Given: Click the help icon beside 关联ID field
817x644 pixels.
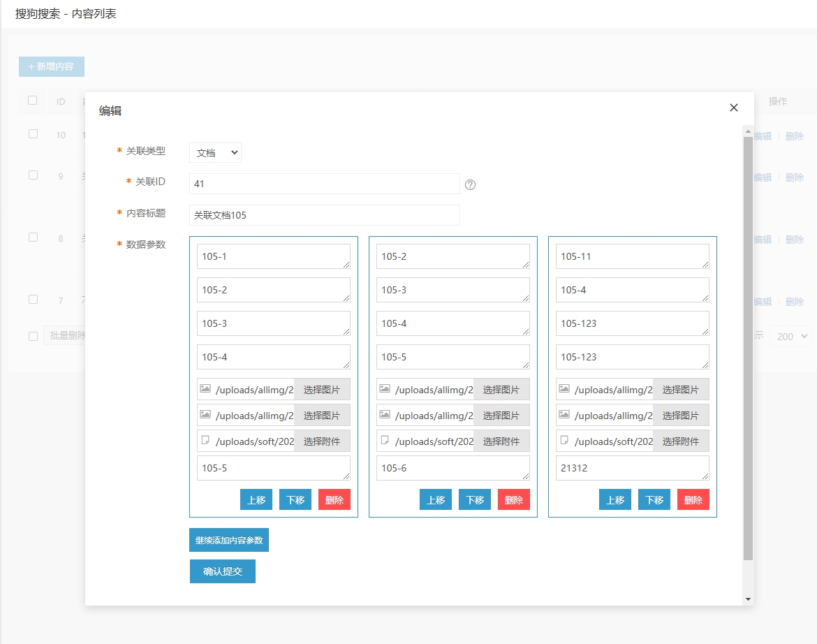Looking at the screenshot, I should pos(470,184).
